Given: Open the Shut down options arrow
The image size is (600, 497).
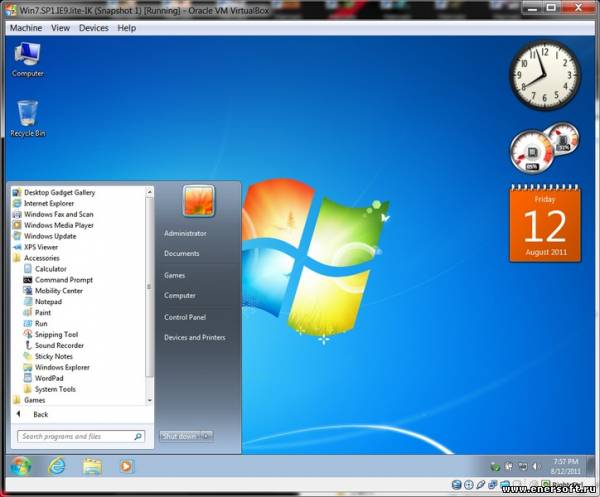Looking at the screenshot, I should click(x=206, y=436).
